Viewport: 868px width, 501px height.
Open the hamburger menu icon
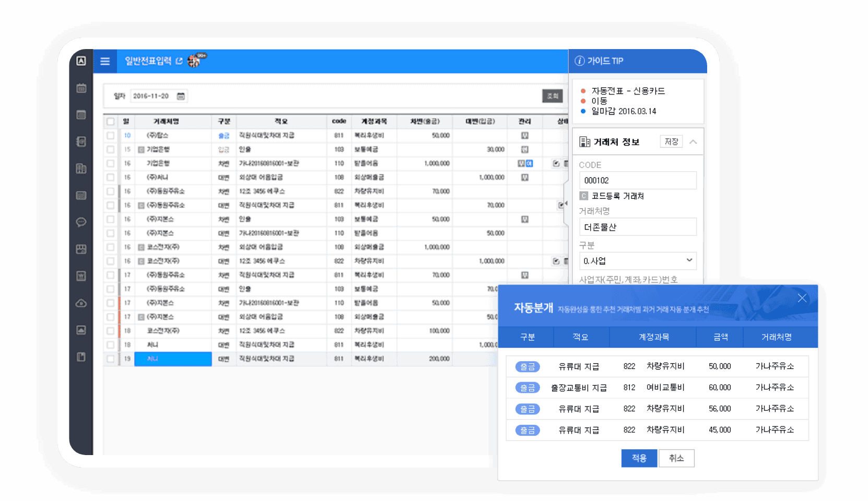point(105,61)
